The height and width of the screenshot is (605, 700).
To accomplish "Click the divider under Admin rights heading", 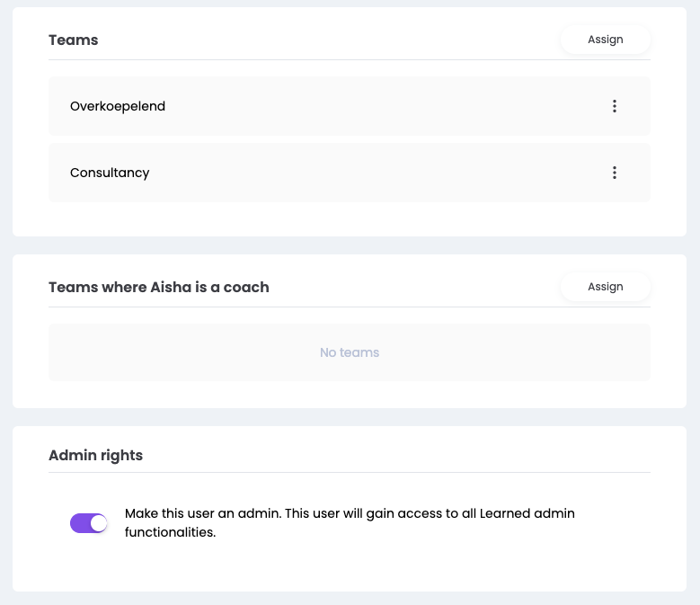I will pos(349,473).
